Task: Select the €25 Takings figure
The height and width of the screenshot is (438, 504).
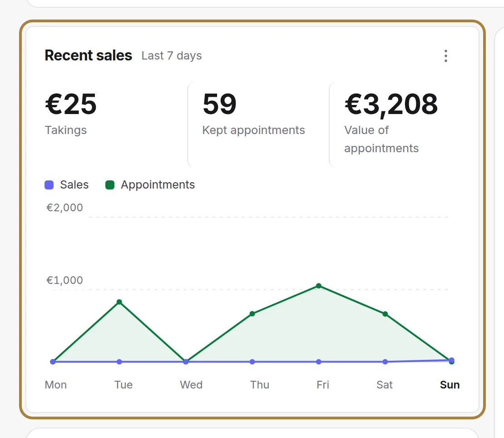Action: pyautogui.click(x=71, y=104)
